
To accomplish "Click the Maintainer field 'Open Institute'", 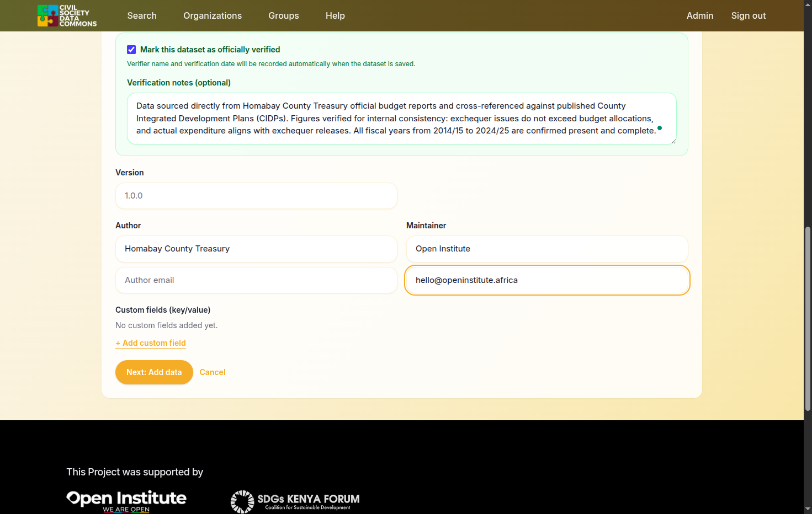I will (547, 249).
